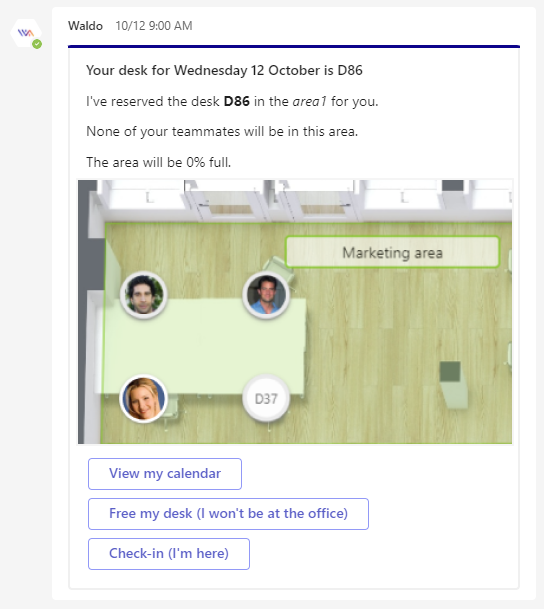Click the Marketing area label
This screenshot has width=544, height=610.
point(393,252)
